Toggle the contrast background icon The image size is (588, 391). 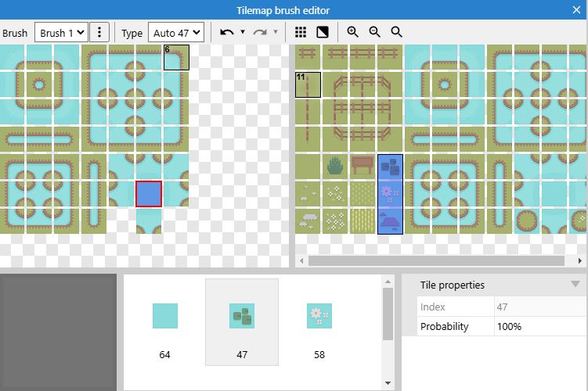(x=322, y=32)
